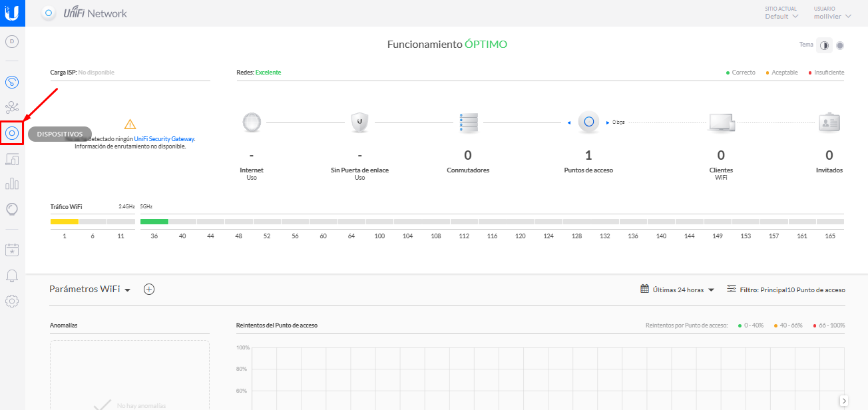Click the yellow channel 1 traffic bar
868x410 pixels.
(x=64, y=222)
